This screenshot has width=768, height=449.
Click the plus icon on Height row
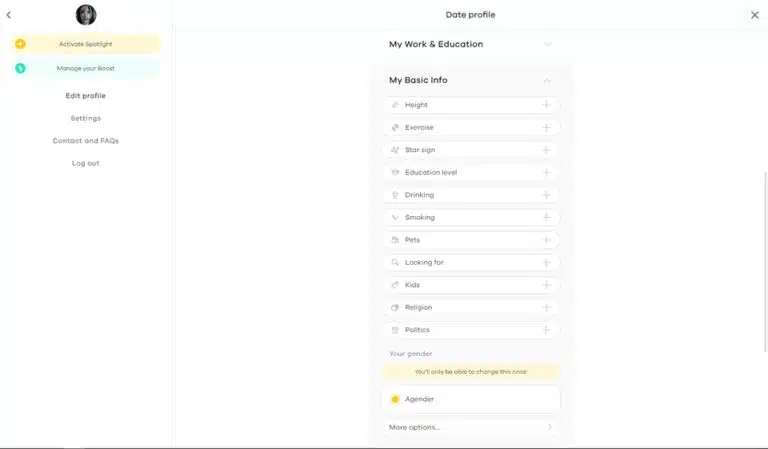point(546,105)
